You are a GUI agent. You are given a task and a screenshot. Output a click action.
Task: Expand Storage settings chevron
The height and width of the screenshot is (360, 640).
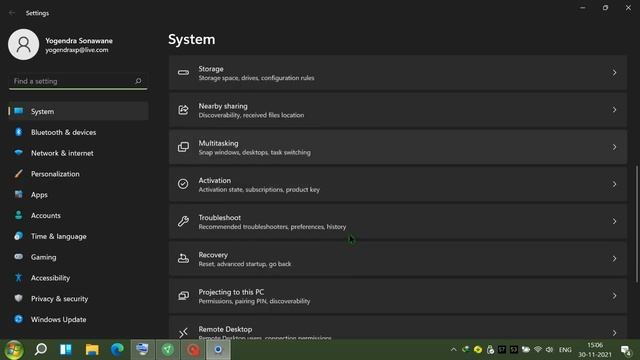click(614, 73)
